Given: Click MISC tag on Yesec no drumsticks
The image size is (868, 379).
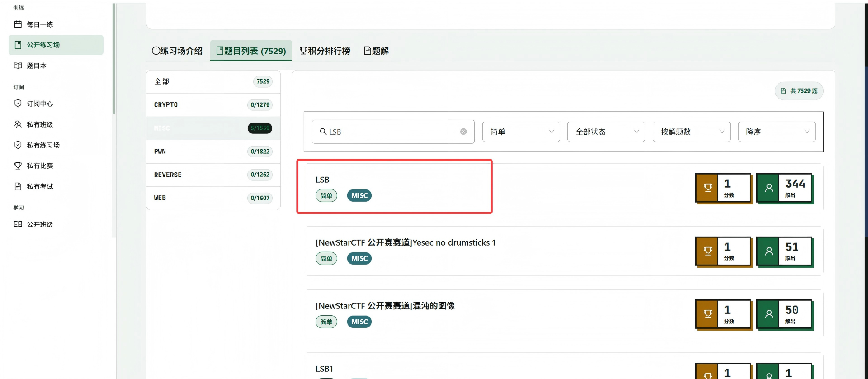Looking at the screenshot, I should pos(359,259).
